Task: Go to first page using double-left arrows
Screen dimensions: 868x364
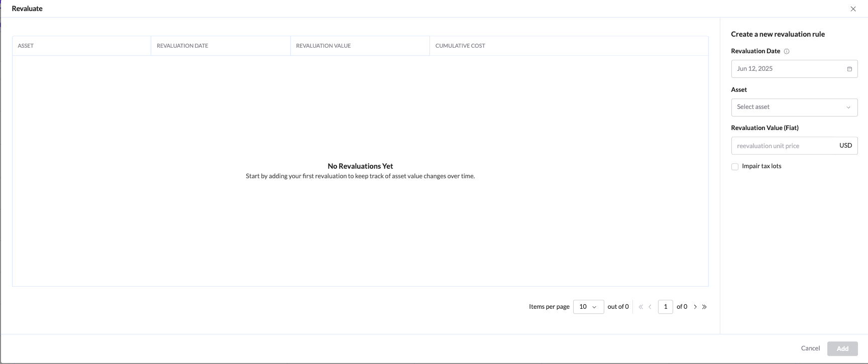Action: [x=640, y=307]
